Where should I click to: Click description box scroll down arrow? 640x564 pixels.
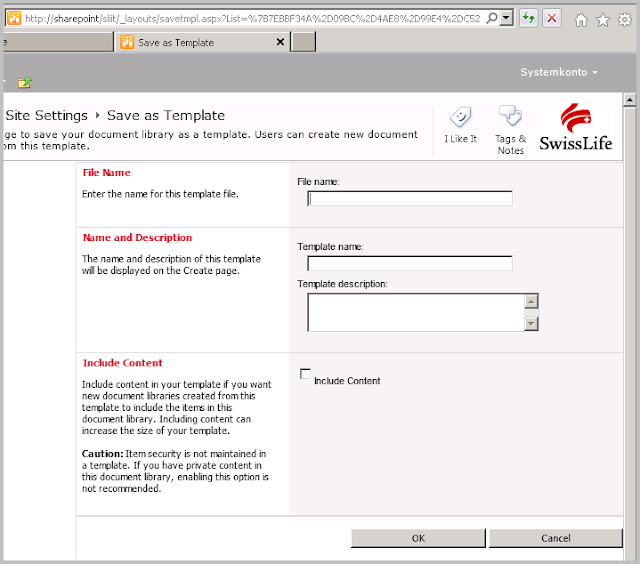click(531, 324)
